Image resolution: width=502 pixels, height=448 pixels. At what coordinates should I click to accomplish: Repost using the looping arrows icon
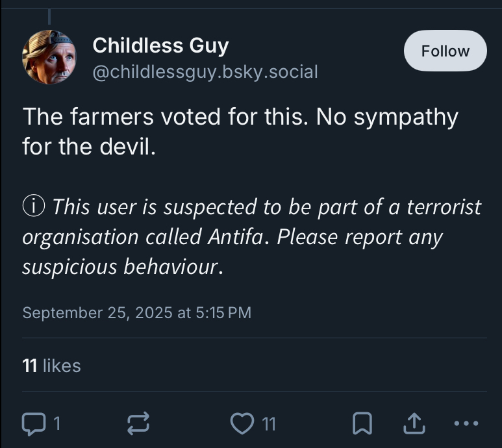click(x=138, y=424)
